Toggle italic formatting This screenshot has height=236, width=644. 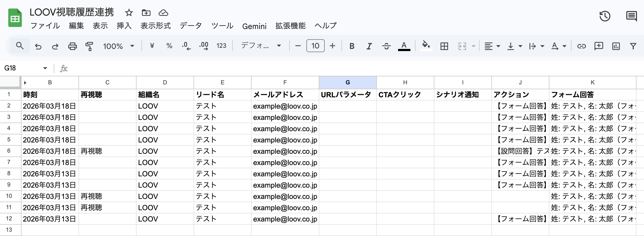[x=369, y=46]
